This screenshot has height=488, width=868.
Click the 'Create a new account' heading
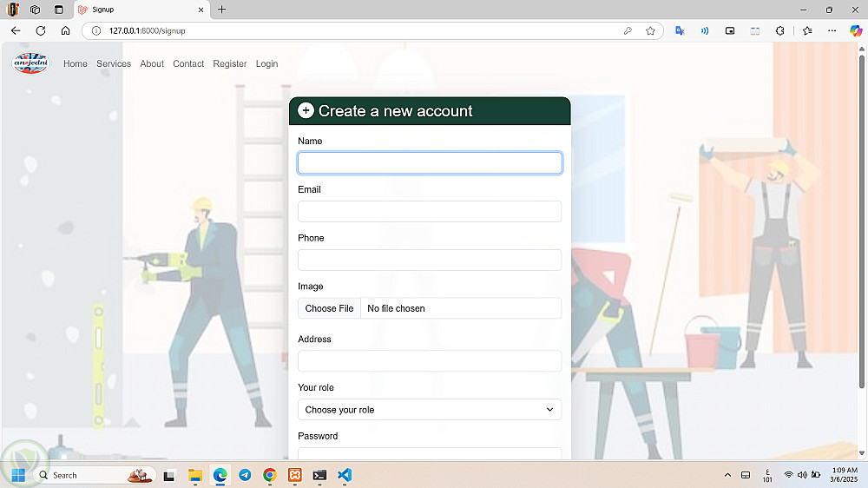(396, 111)
